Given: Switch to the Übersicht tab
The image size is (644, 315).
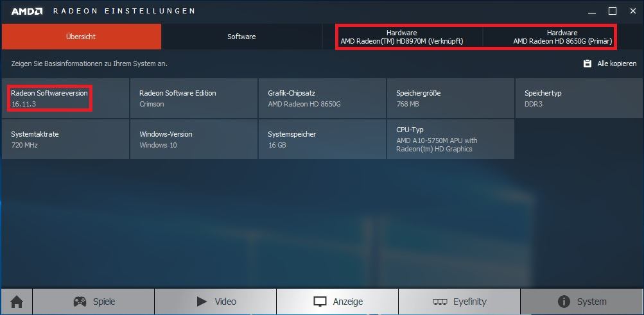Looking at the screenshot, I should 81,37.
